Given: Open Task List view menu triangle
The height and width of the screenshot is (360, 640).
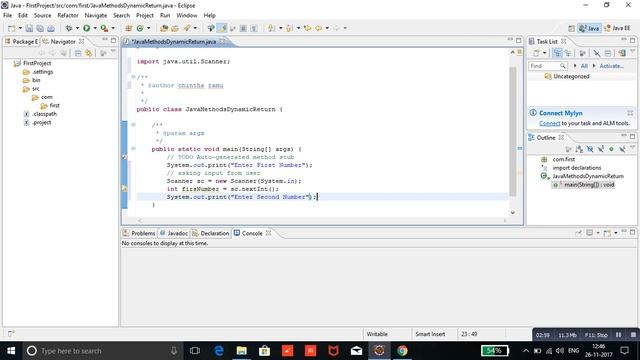Looking at the screenshot, I should tap(633, 51).
